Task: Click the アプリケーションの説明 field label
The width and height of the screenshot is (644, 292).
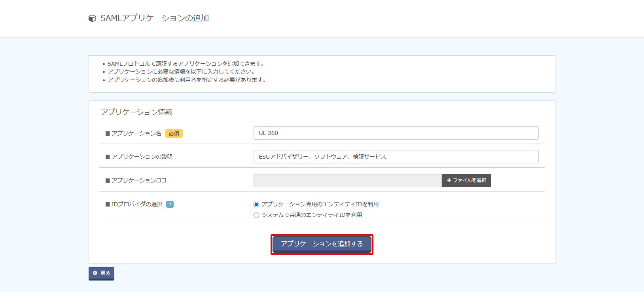Action: (142, 157)
